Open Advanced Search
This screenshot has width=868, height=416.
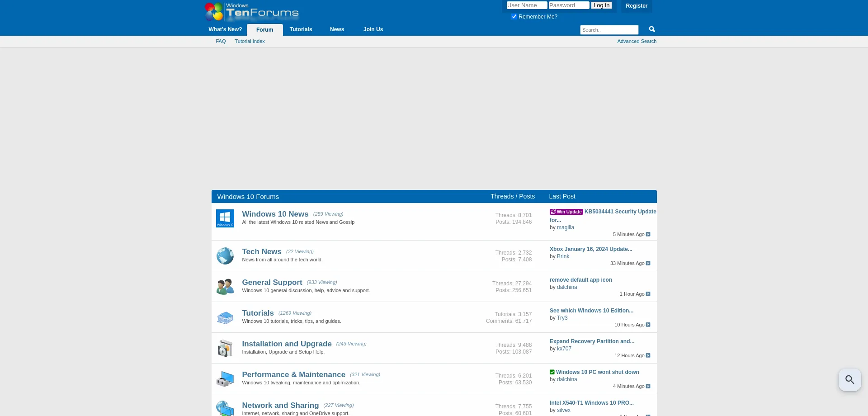(637, 41)
